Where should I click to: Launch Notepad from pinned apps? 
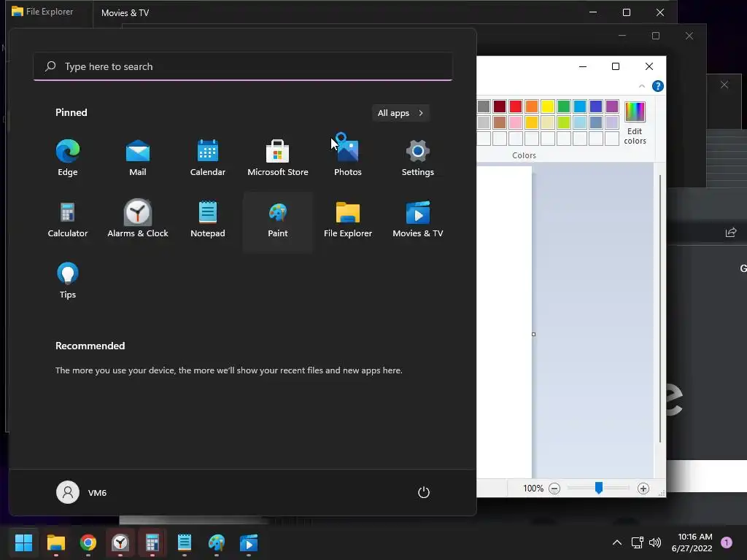point(208,220)
